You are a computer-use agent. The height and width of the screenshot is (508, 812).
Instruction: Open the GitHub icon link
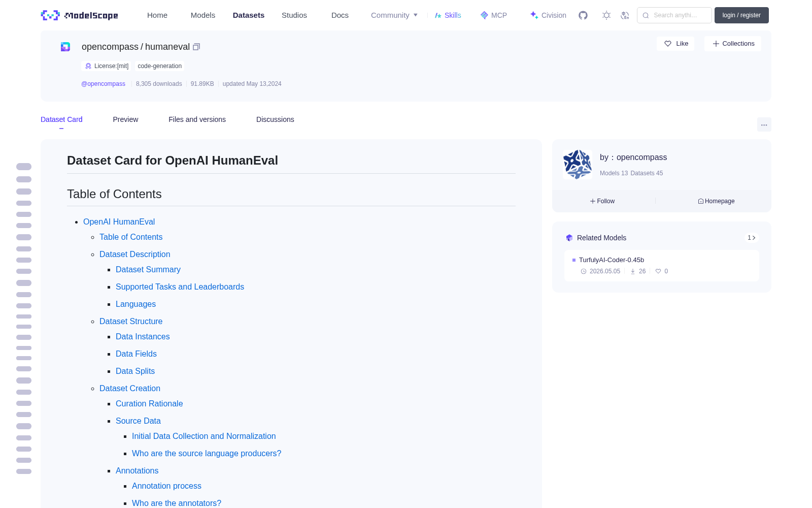583,15
